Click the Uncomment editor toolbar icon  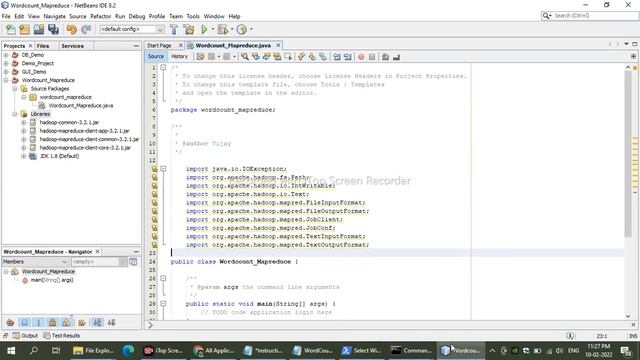click(x=396, y=57)
